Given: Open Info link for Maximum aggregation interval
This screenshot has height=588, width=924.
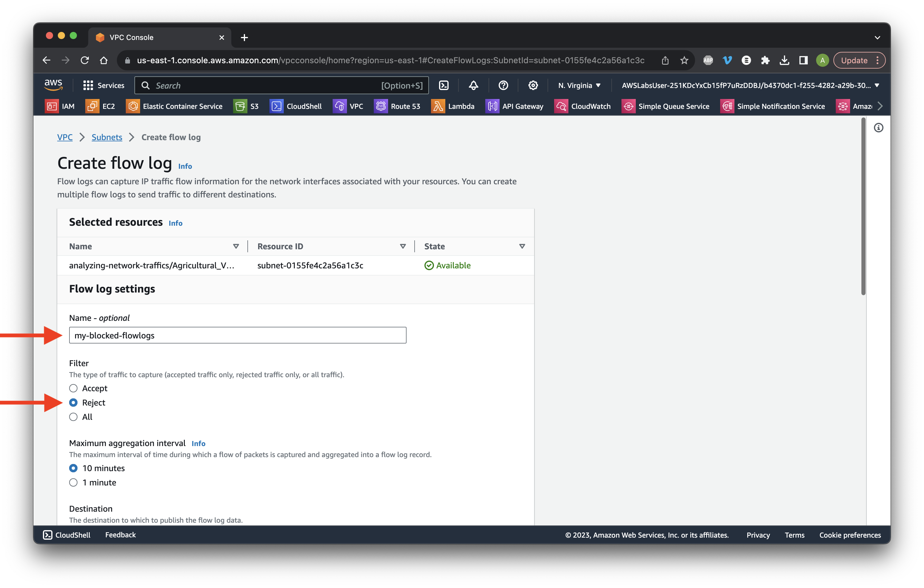Looking at the screenshot, I should (199, 444).
